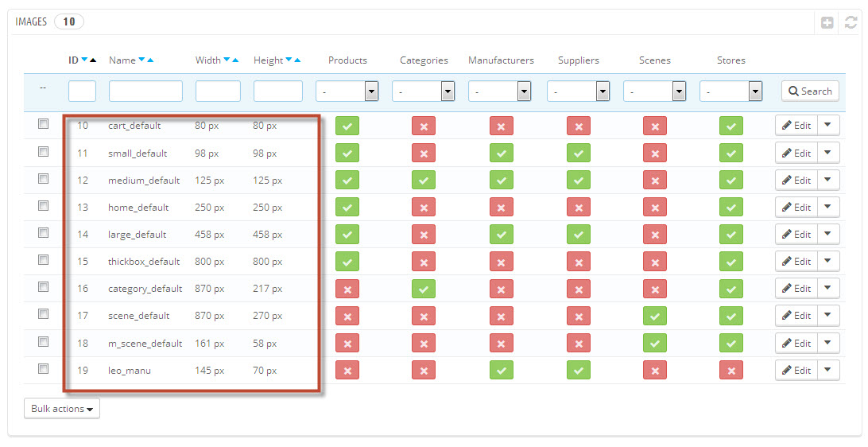Image resolution: width=868 pixels, height=447 pixels.
Task: Sort Width column ascending
Action: 235,60
